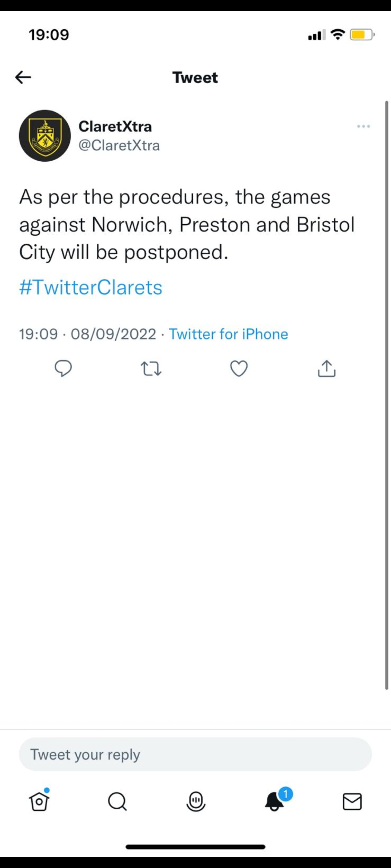Open the Search tab
Screen dimensions: 391x868
(x=117, y=801)
